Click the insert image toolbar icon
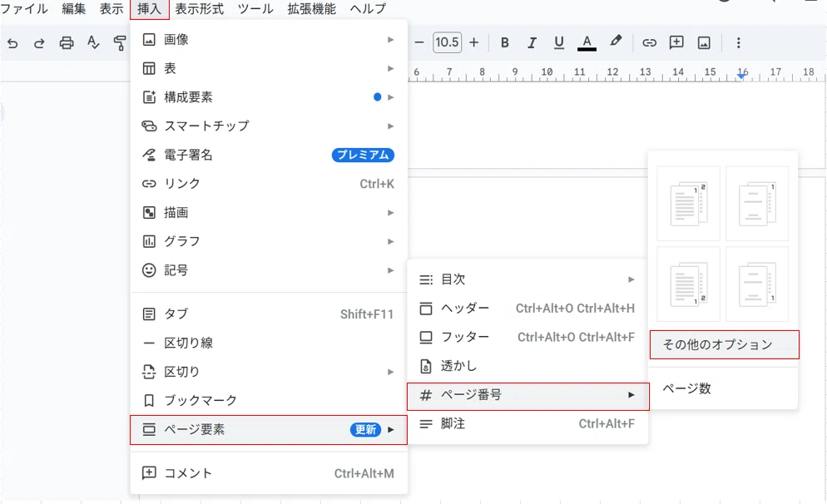The width and height of the screenshot is (827, 504). 704,42
